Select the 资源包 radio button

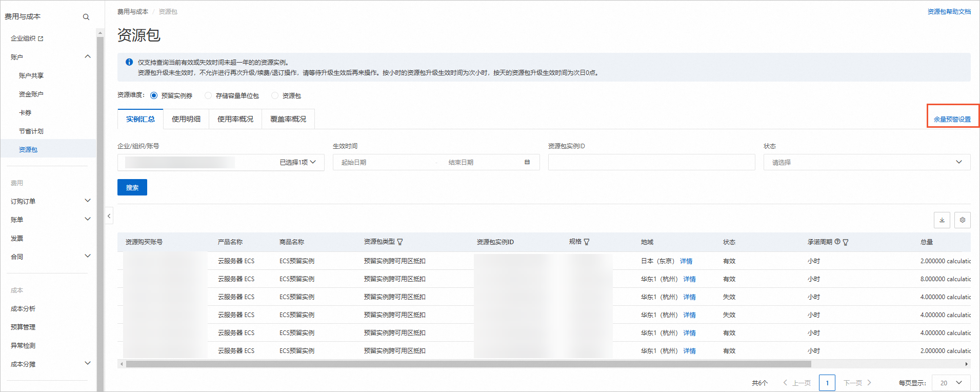click(x=275, y=95)
